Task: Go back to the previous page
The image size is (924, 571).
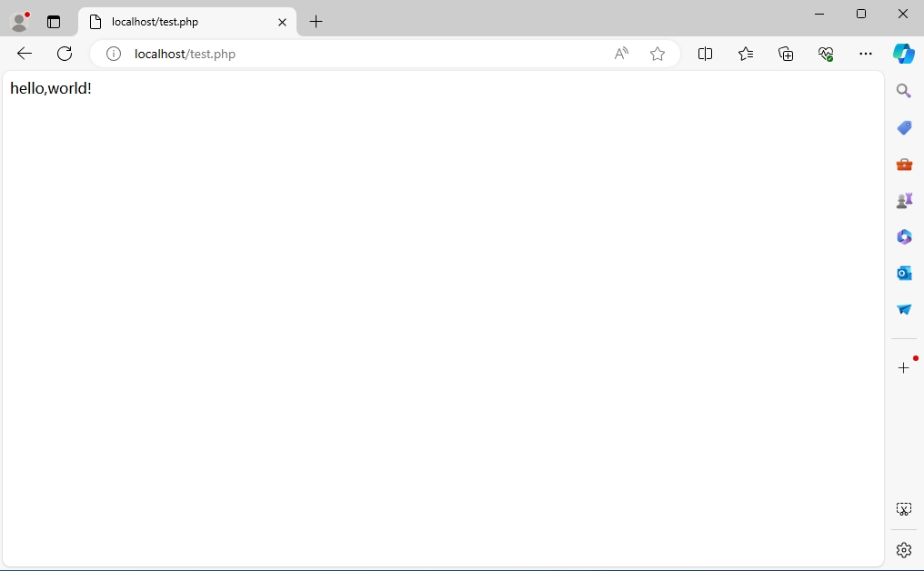Action: tap(25, 54)
